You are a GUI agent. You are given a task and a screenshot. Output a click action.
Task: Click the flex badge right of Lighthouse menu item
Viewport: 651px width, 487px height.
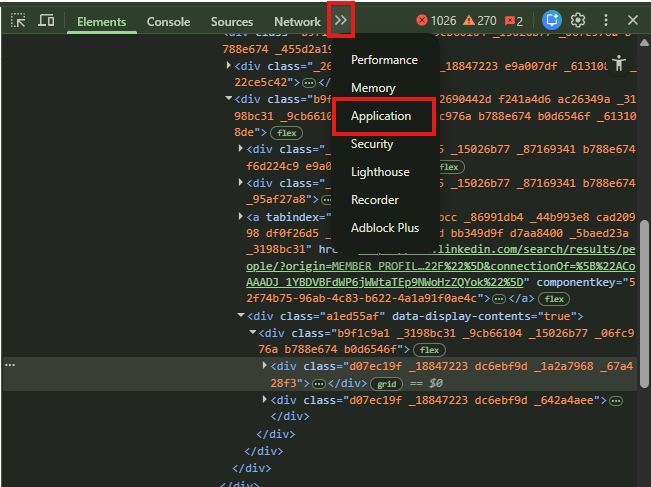[450, 167]
